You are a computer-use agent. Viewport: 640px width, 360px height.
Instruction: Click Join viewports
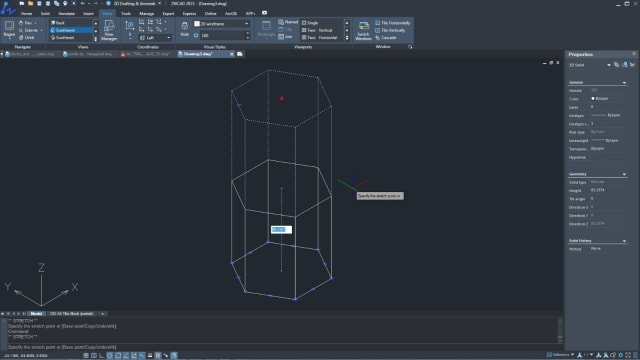coord(285,37)
